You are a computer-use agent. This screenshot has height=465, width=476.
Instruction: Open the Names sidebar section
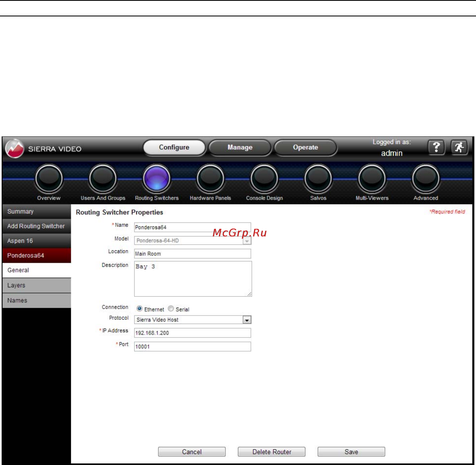click(37, 301)
